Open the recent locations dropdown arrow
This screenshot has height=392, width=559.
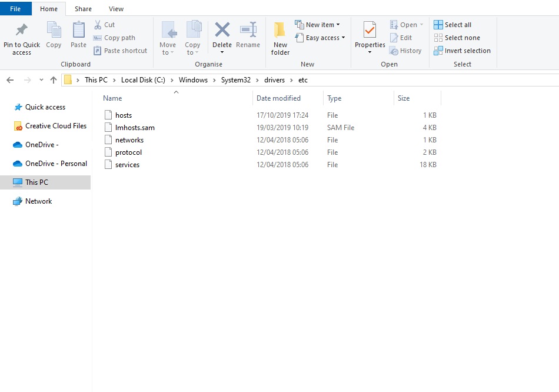click(x=41, y=80)
